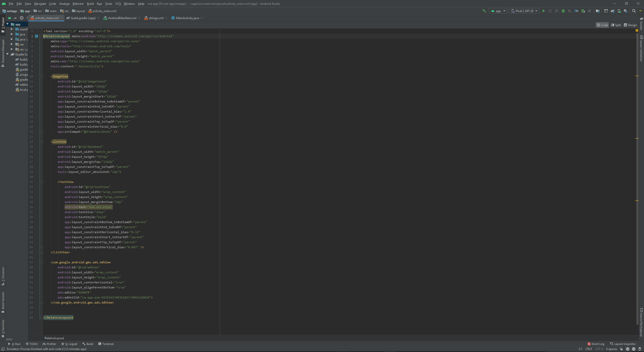
Task: Collapse the Gradle Scripts tree node
Action: 8,54
